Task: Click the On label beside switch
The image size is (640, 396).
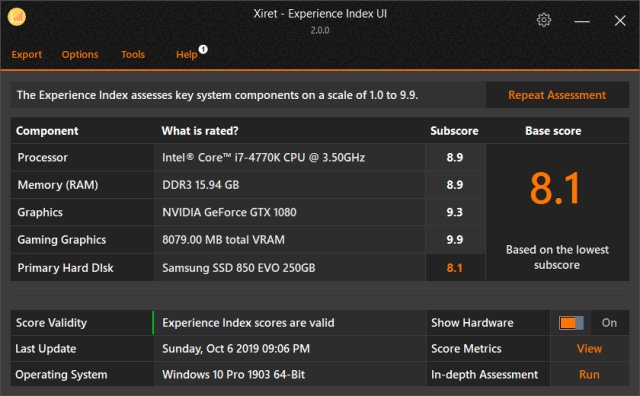Action: pyautogui.click(x=609, y=323)
